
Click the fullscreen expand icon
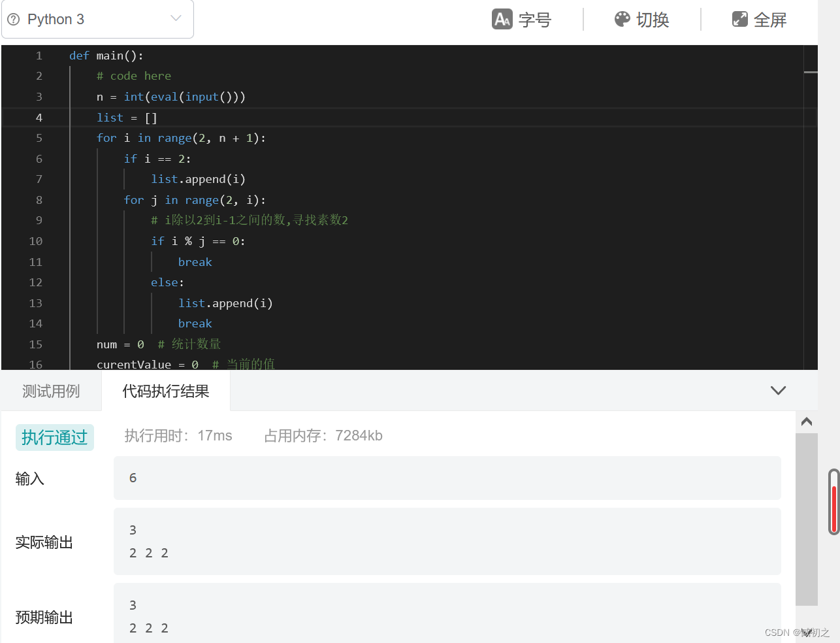739,19
